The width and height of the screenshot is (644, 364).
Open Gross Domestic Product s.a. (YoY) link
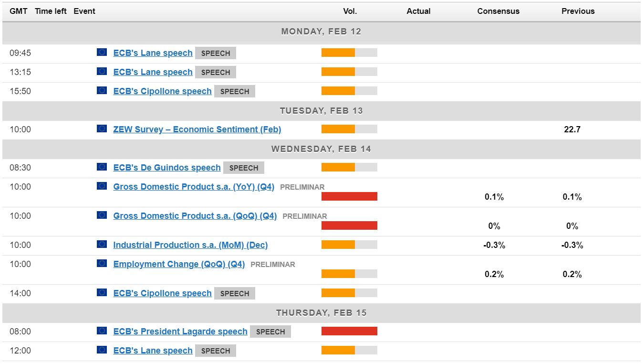(194, 187)
